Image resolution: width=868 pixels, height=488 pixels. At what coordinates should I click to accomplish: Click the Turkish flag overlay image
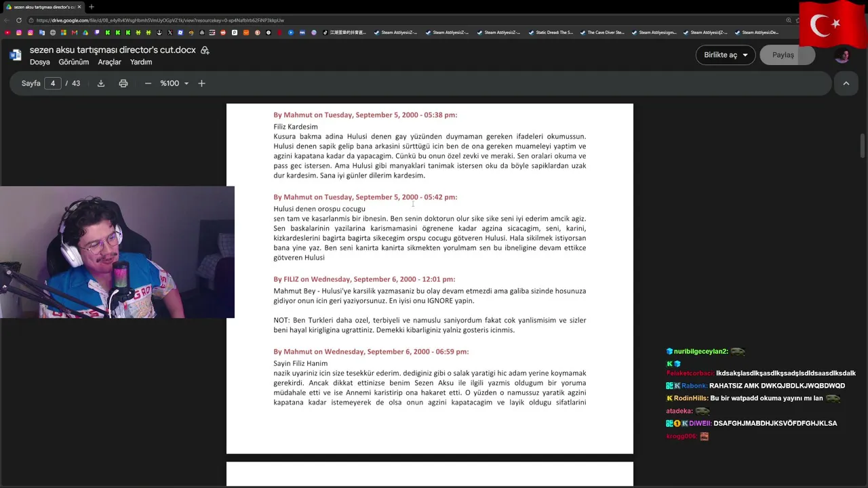coord(833,25)
